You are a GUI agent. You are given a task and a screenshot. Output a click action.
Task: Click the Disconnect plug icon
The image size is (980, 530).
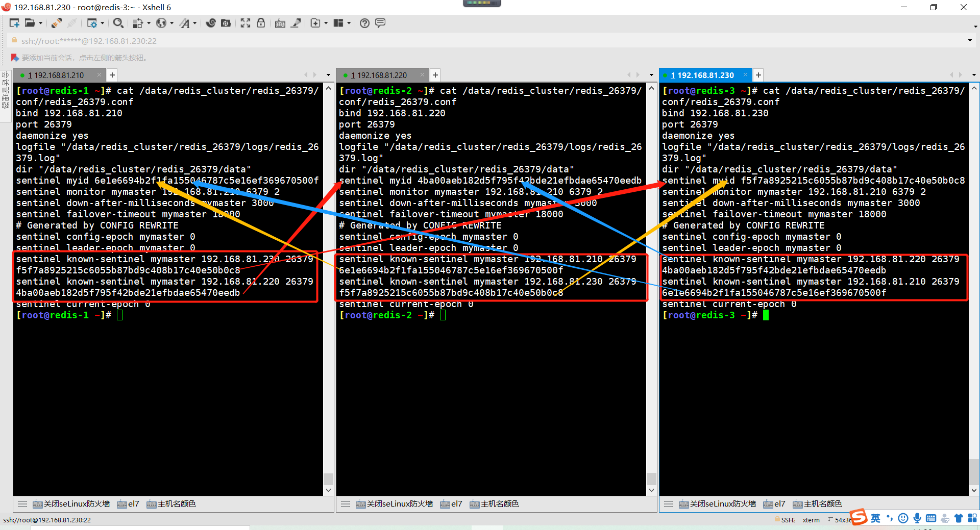pos(57,23)
